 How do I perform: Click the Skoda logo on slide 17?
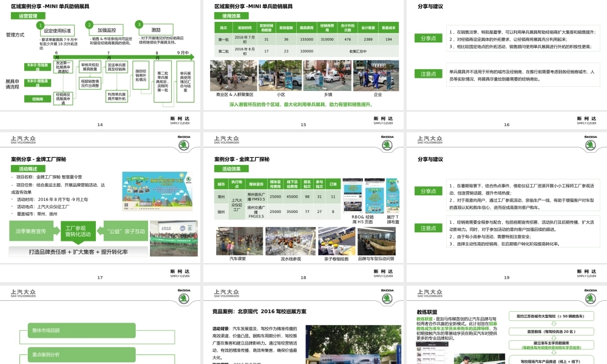point(184,144)
